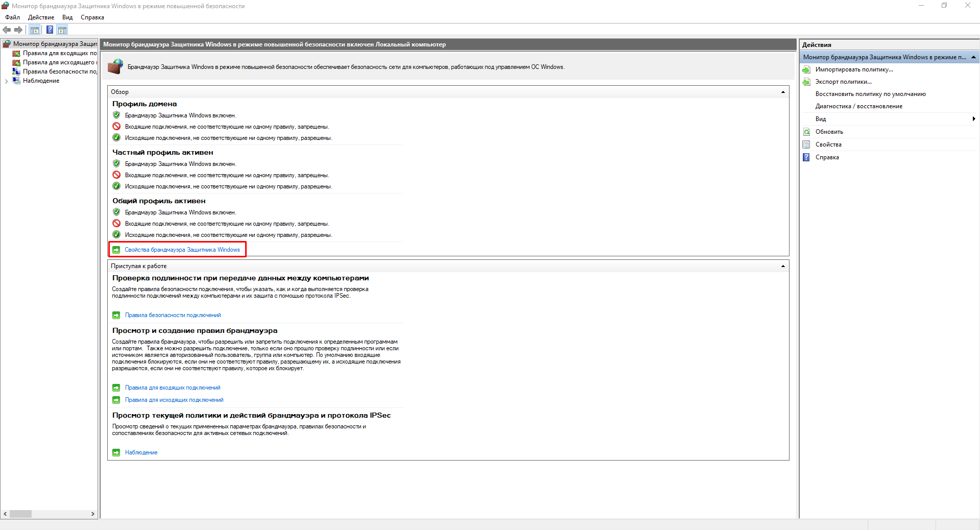Click green check icon for outbound under Общий профиль
This screenshot has width=980, height=530.
click(x=116, y=235)
